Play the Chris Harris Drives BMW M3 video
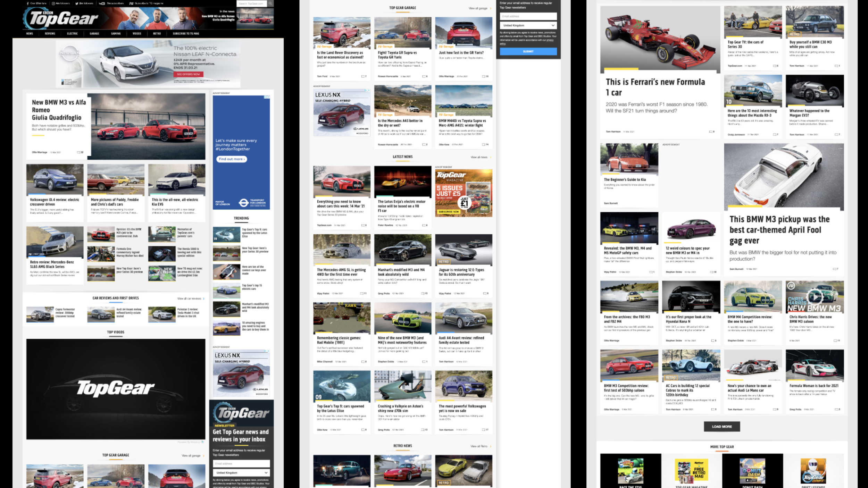This screenshot has width=868, height=488. click(815, 296)
